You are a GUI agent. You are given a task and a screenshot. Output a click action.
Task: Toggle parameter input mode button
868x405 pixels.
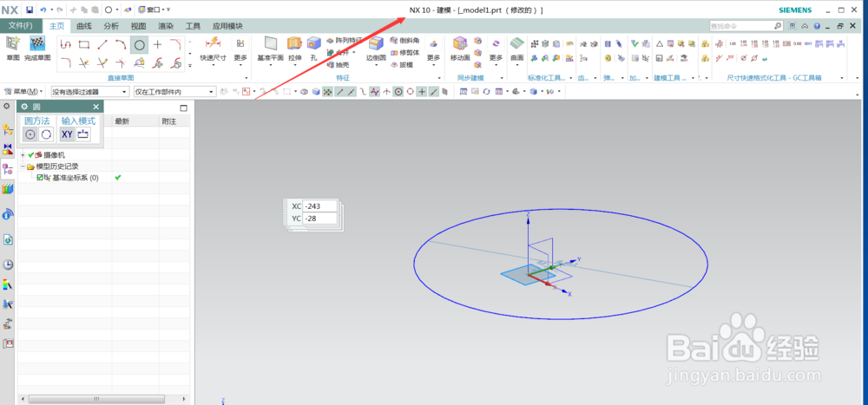[83, 134]
